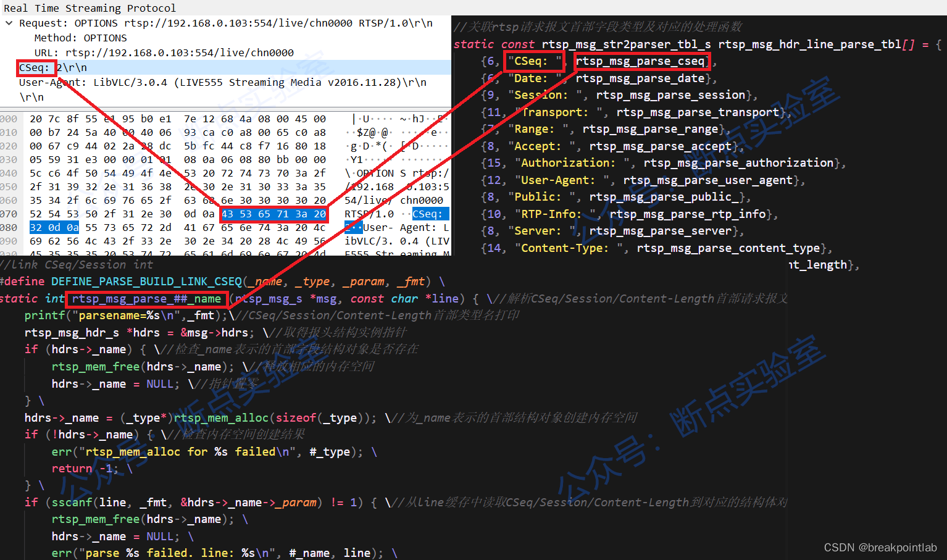Click highlighted hex bytes 43 53 65 71 3a 20
This screenshot has height=560, width=947.
273,214
